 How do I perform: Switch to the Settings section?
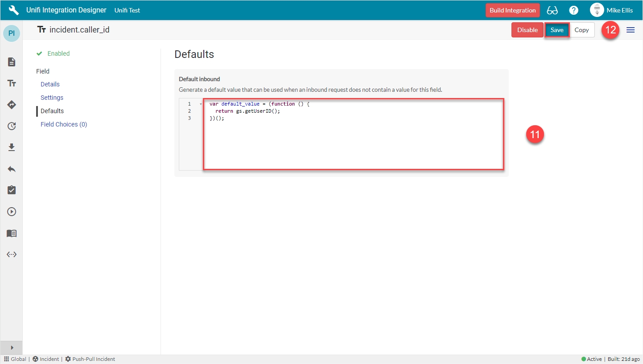52,98
